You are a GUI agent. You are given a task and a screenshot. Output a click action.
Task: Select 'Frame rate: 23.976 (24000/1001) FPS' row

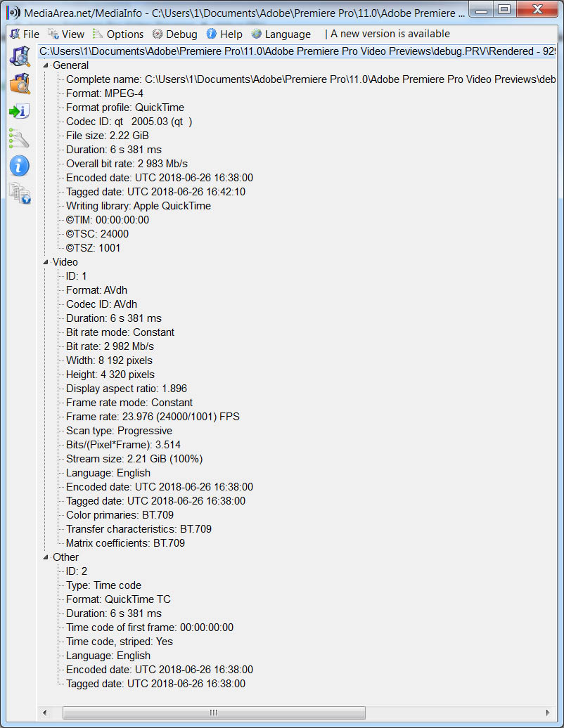point(153,417)
